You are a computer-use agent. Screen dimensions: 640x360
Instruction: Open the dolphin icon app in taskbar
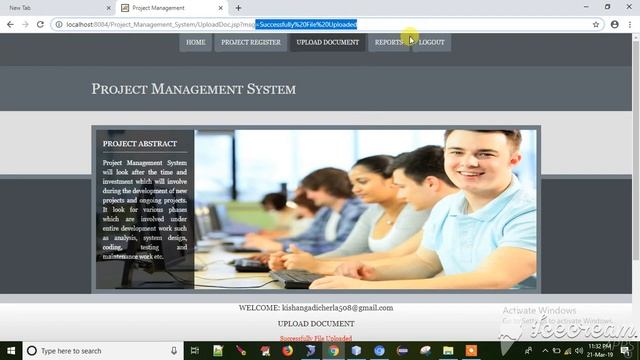(310, 351)
